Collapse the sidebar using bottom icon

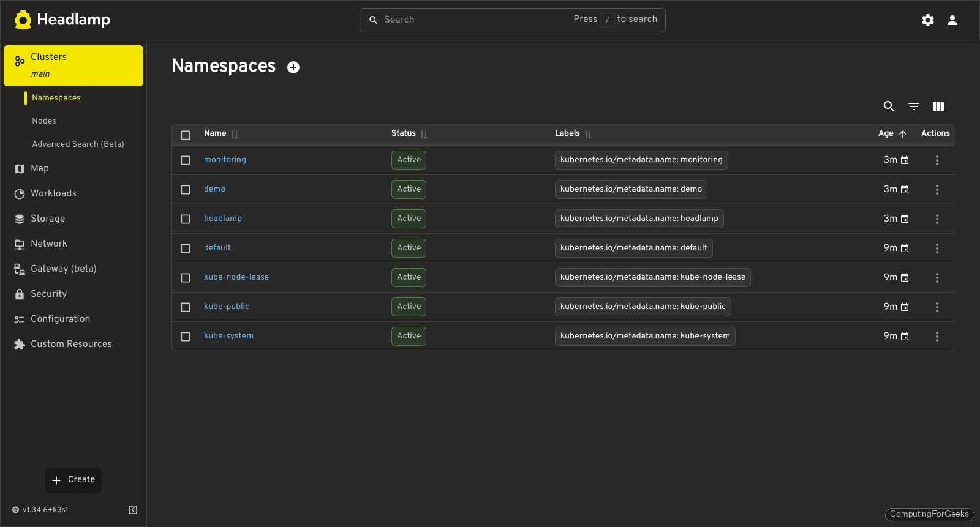tap(133, 510)
